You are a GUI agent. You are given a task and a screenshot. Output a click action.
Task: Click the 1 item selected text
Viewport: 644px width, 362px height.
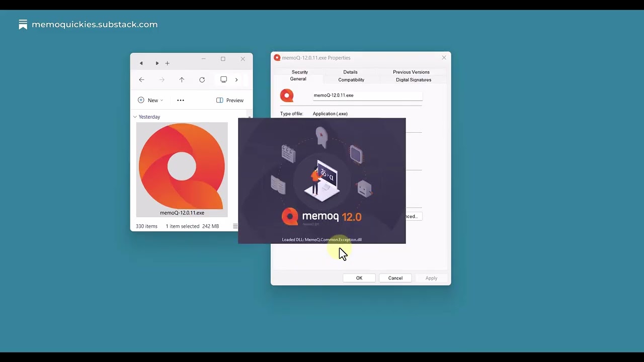point(183,226)
